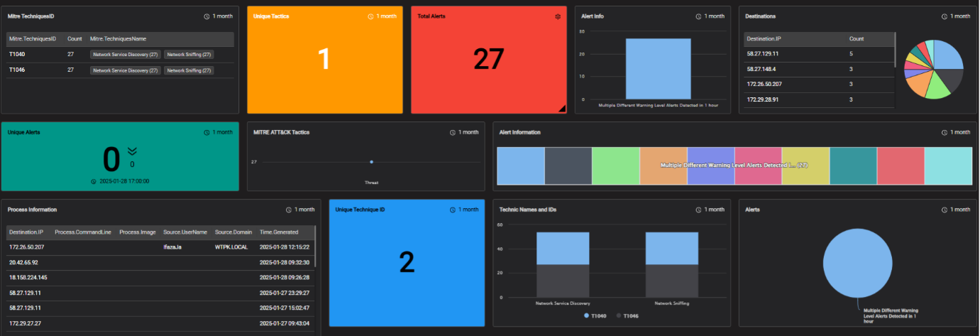Sort by the Source.Domain column header

coord(233,232)
